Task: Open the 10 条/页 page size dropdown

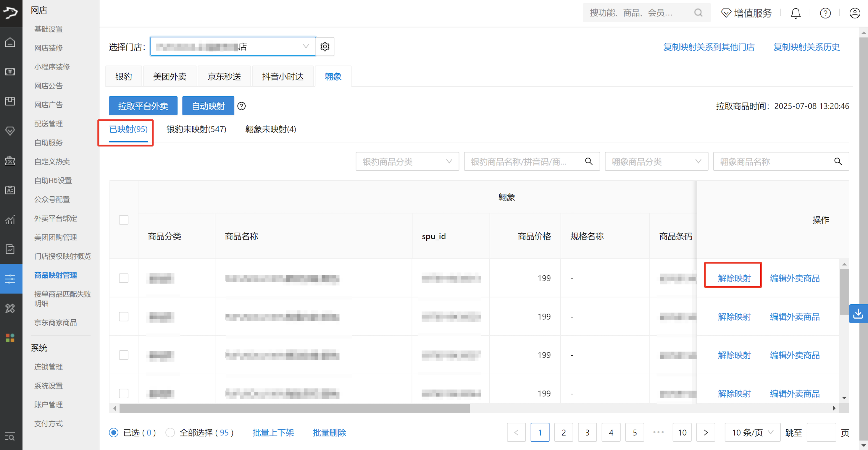Action: coord(752,433)
